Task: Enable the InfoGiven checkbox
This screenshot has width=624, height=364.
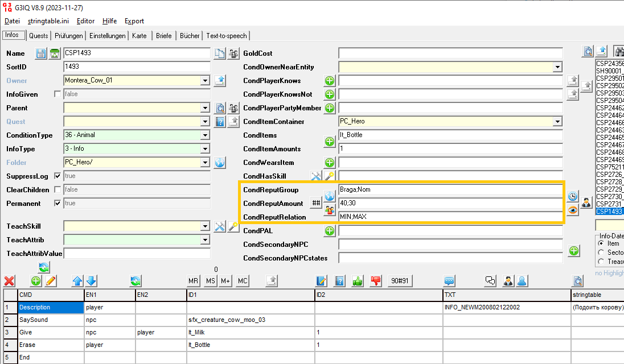Action: [x=58, y=94]
